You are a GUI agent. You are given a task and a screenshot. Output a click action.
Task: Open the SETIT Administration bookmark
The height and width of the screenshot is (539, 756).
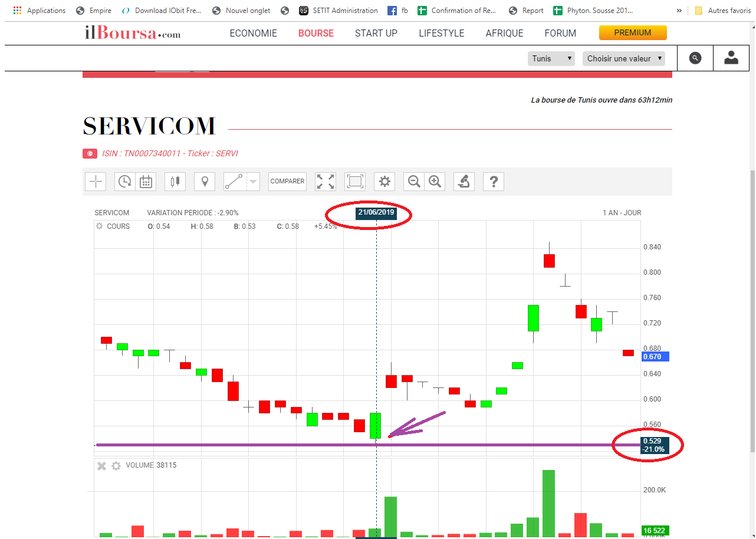338,11
